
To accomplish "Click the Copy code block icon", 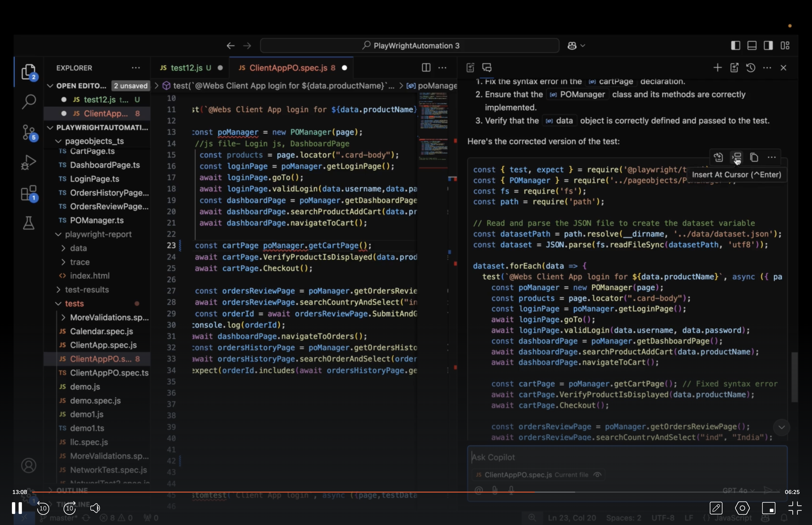I will click(x=754, y=157).
